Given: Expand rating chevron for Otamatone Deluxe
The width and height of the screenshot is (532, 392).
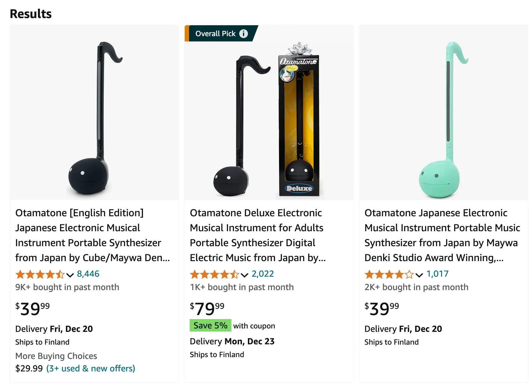Looking at the screenshot, I should coord(245,275).
